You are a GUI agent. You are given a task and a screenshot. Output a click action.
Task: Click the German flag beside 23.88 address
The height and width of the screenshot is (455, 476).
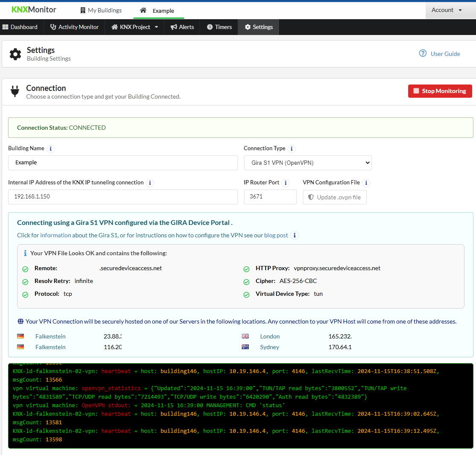pos(20,336)
